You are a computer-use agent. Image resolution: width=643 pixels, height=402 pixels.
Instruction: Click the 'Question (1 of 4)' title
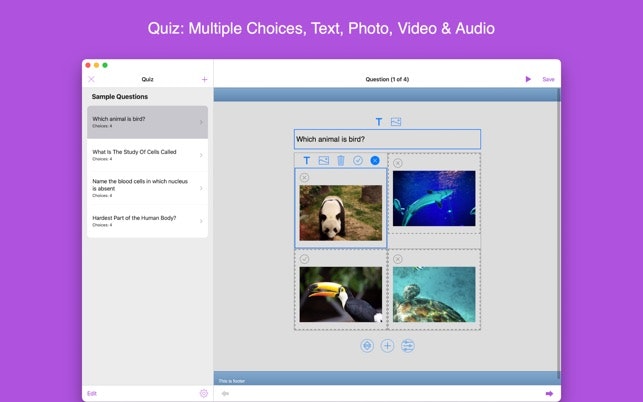pos(387,79)
